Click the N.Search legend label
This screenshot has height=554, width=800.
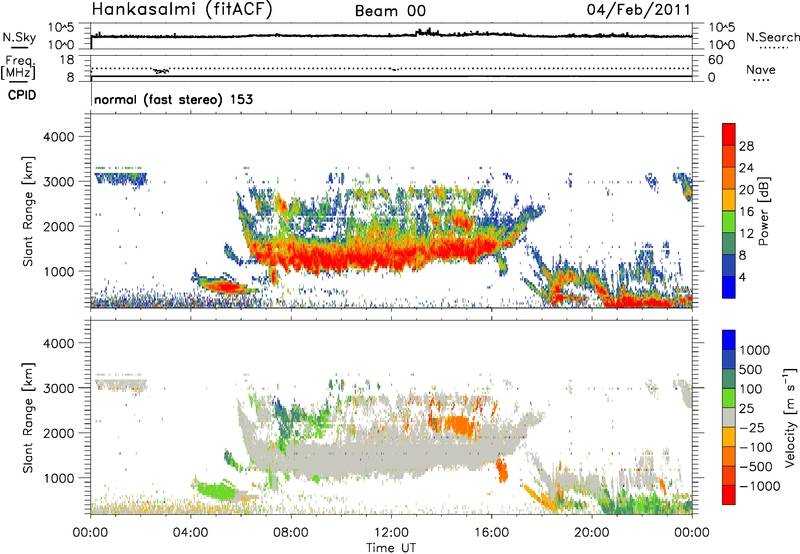tap(773, 37)
